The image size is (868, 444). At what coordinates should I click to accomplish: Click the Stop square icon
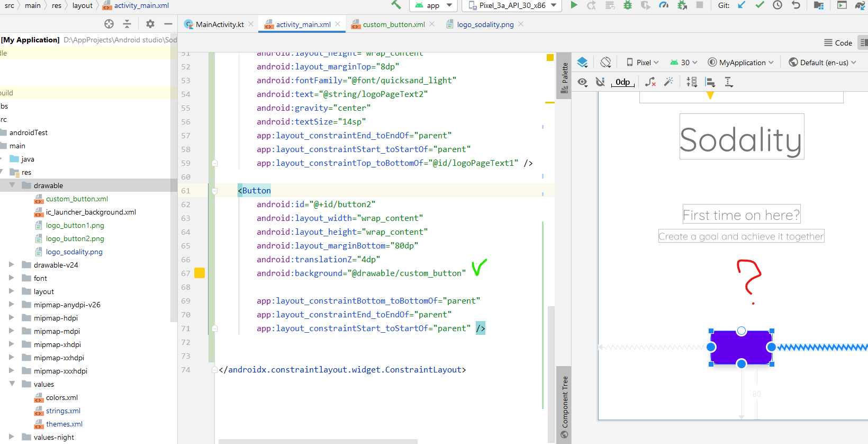click(x=700, y=5)
